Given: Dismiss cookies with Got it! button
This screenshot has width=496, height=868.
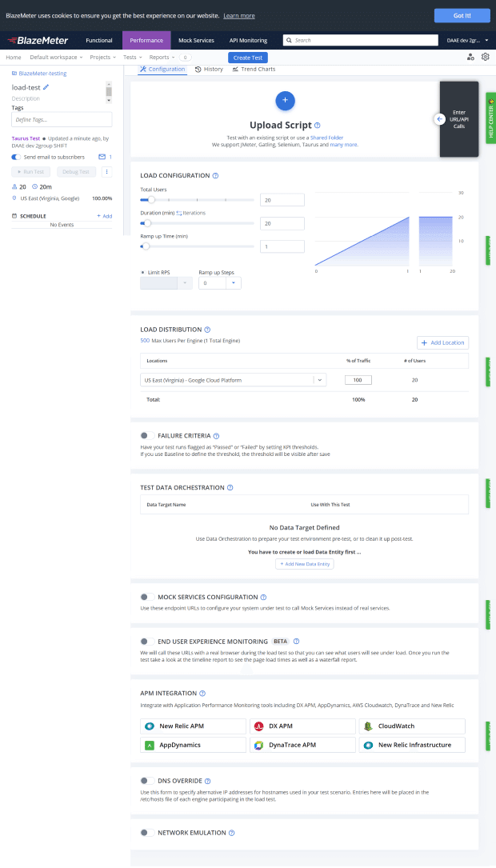Looking at the screenshot, I should (x=462, y=15).
